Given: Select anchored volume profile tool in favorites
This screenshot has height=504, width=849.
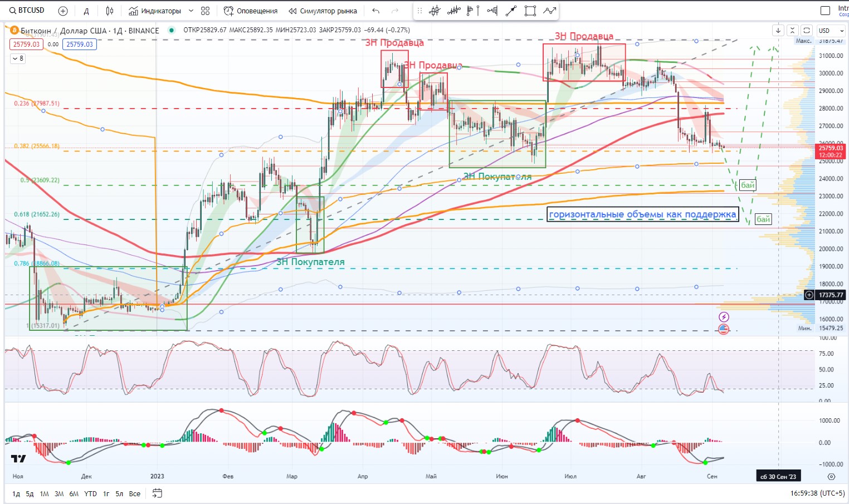Looking at the screenshot, I should click(x=492, y=11).
